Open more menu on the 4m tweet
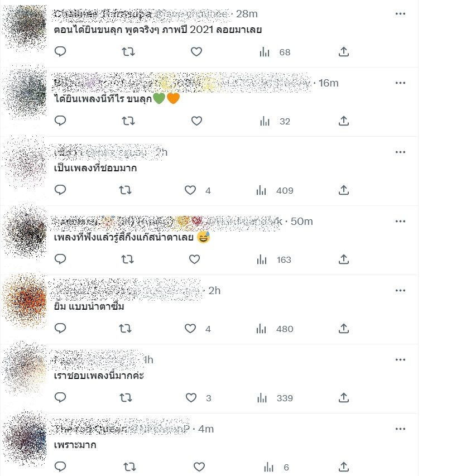 coord(400,429)
